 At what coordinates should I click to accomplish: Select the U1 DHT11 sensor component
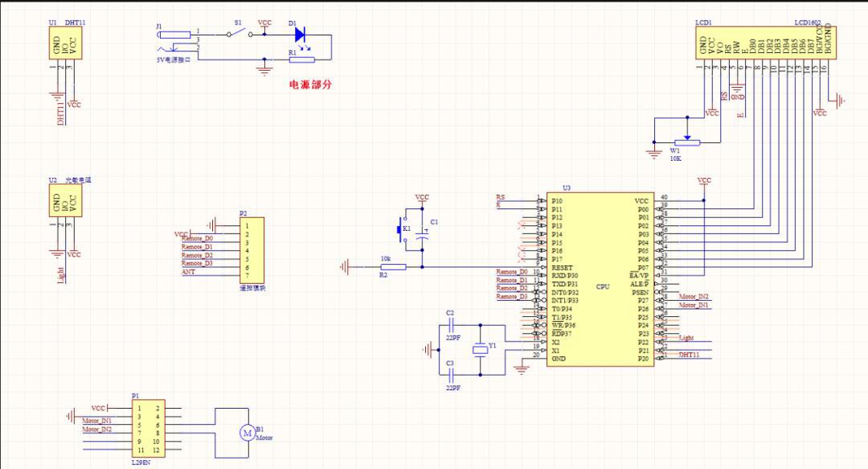[65, 43]
